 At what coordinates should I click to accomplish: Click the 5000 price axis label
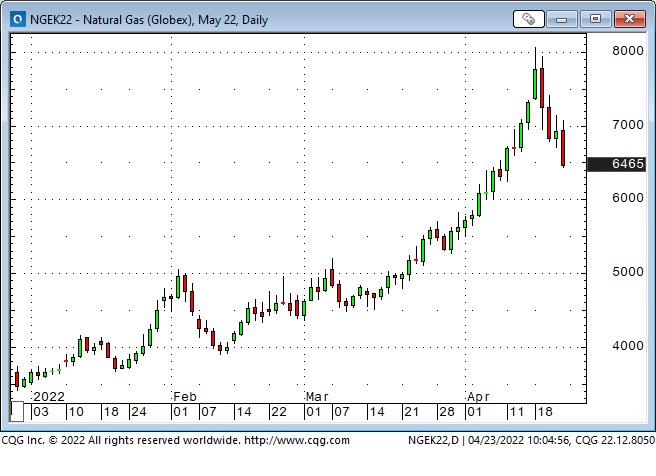(x=628, y=272)
